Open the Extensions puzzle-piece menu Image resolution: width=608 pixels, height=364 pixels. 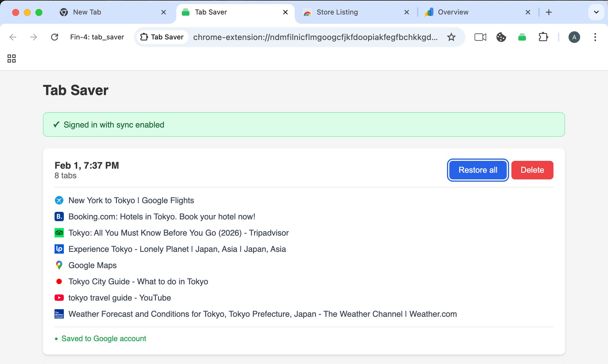click(x=544, y=37)
